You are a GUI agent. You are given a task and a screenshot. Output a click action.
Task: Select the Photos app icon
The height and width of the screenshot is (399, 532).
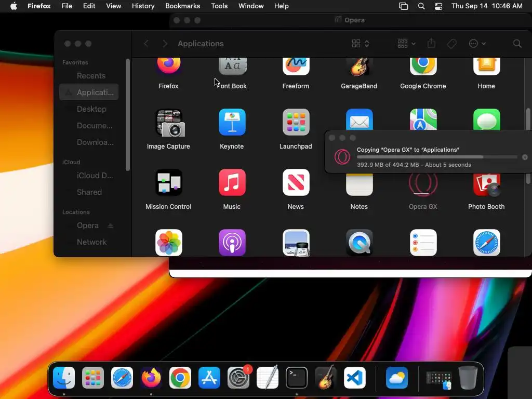click(169, 243)
